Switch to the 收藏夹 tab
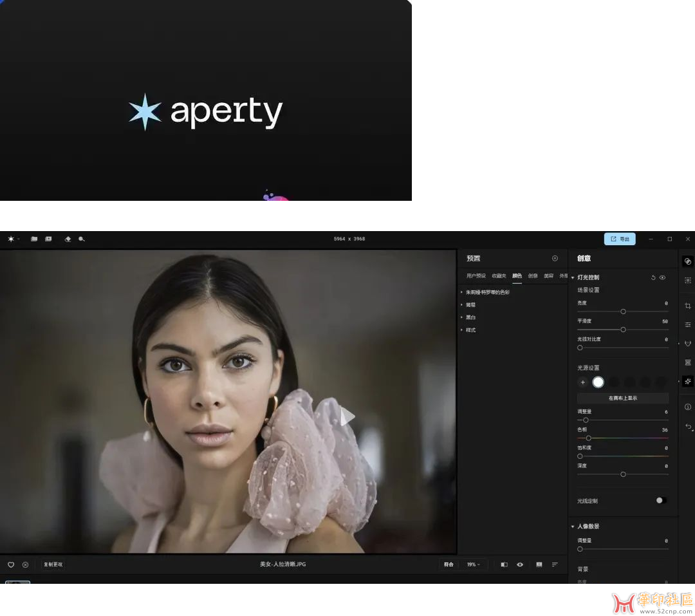The width and height of the screenshot is (695, 616). (x=499, y=276)
